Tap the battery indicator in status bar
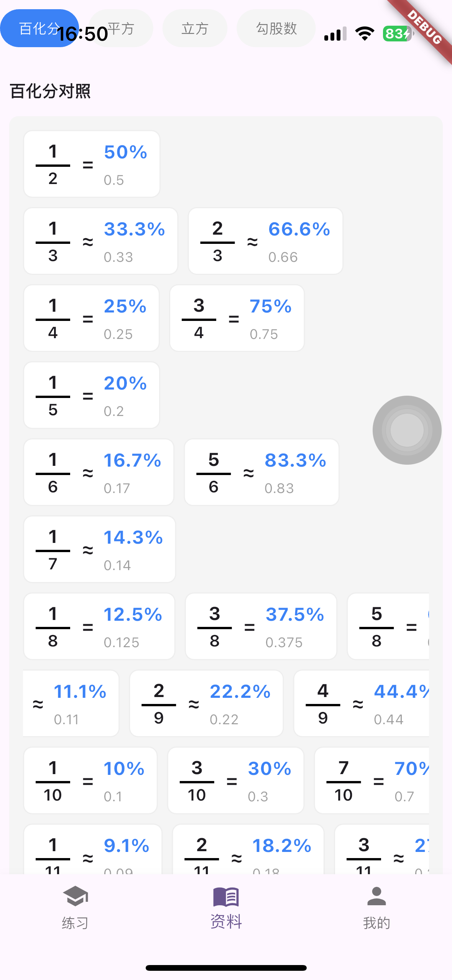This screenshot has height=980, width=452. (x=398, y=34)
